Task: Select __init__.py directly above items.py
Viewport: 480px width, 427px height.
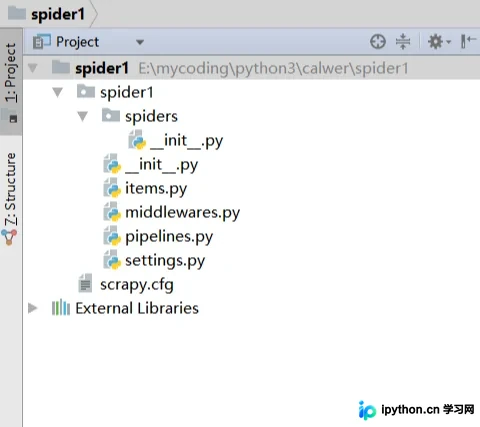Action: [162, 165]
